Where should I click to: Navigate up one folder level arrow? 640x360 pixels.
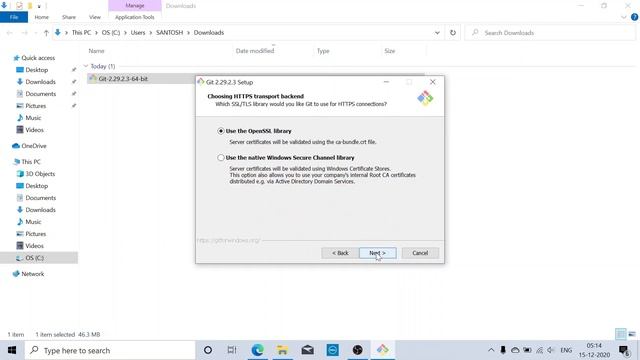click(46, 33)
